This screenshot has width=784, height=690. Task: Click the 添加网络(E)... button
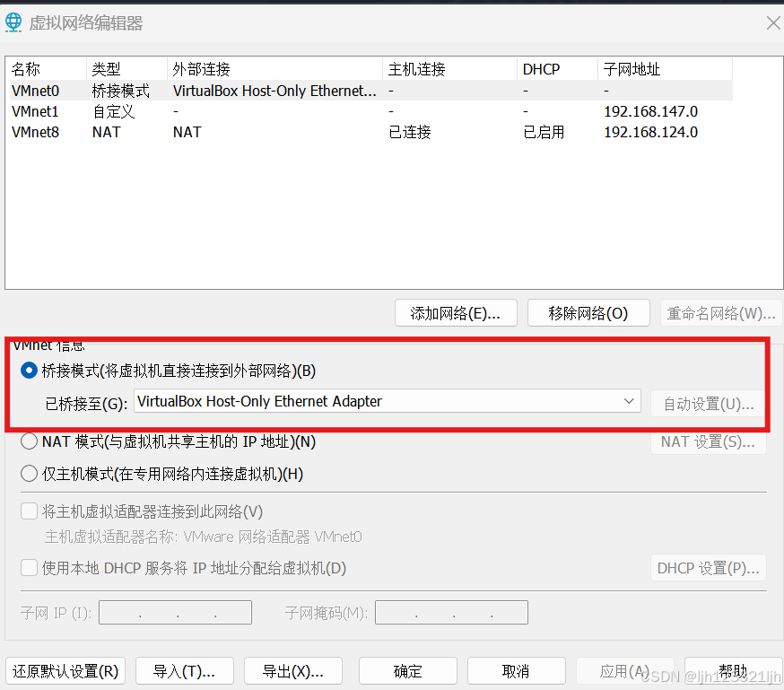[456, 313]
